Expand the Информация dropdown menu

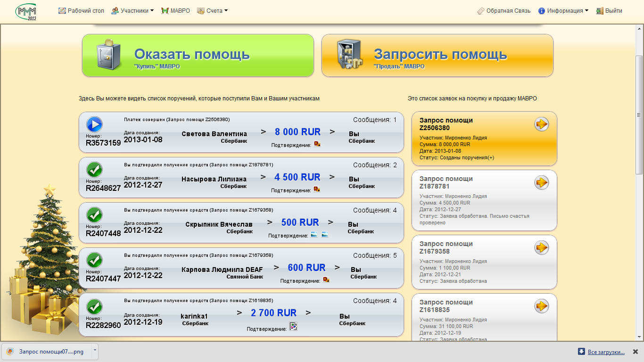tap(563, 10)
